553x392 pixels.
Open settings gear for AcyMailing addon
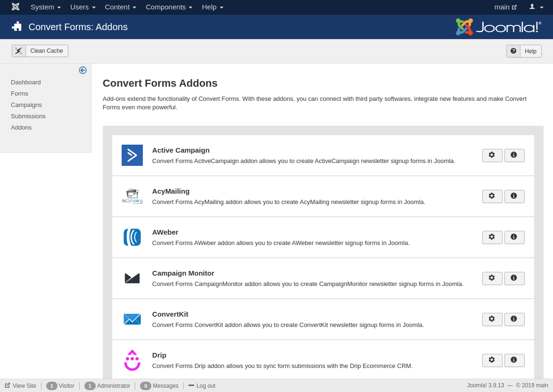(492, 196)
